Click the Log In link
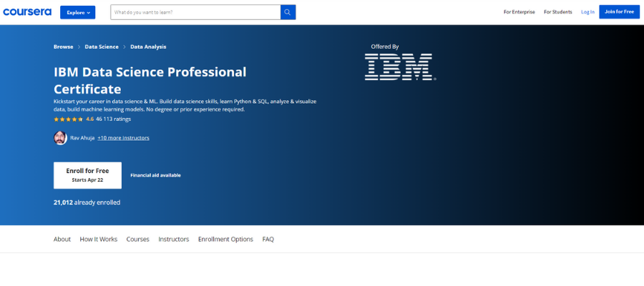 [587, 12]
